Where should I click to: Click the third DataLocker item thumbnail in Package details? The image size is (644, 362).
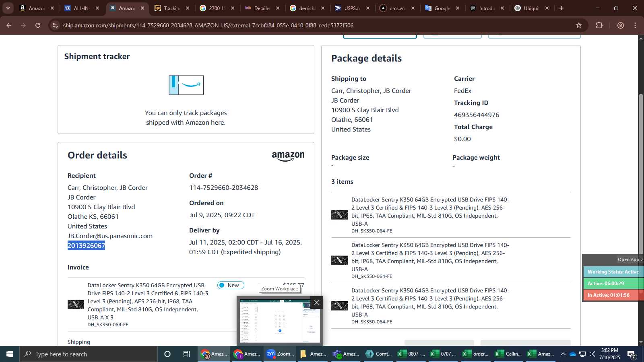340,306
